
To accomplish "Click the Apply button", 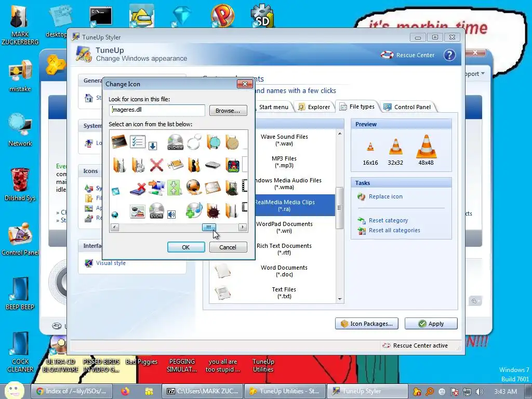I will [431, 323].
